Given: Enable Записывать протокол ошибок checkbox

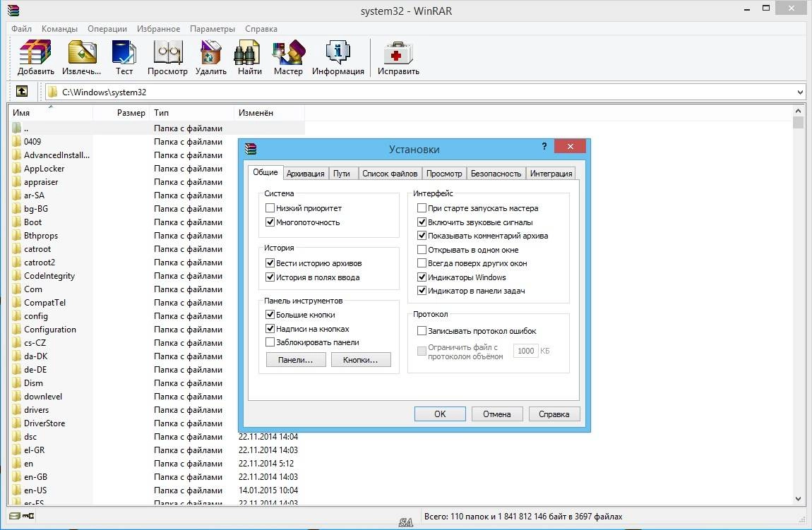Looking at the screenshot, I should coord(422,331).
